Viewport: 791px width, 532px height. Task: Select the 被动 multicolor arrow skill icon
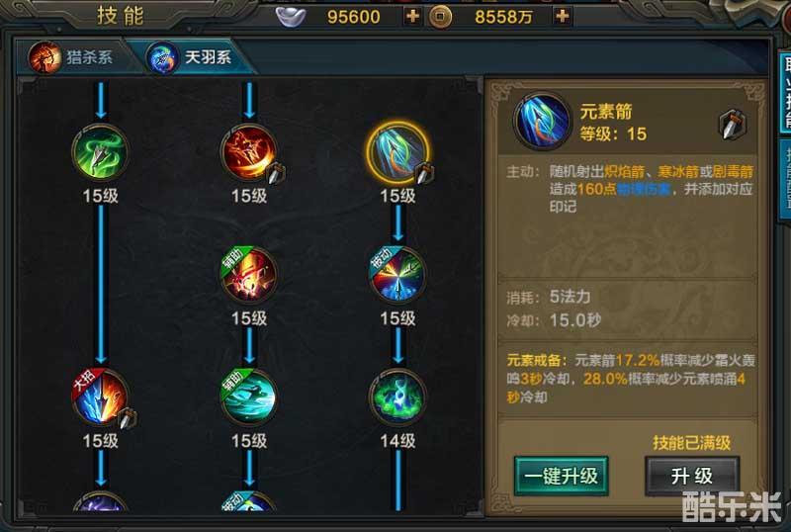pyautogui.click(x=398, y=275)
